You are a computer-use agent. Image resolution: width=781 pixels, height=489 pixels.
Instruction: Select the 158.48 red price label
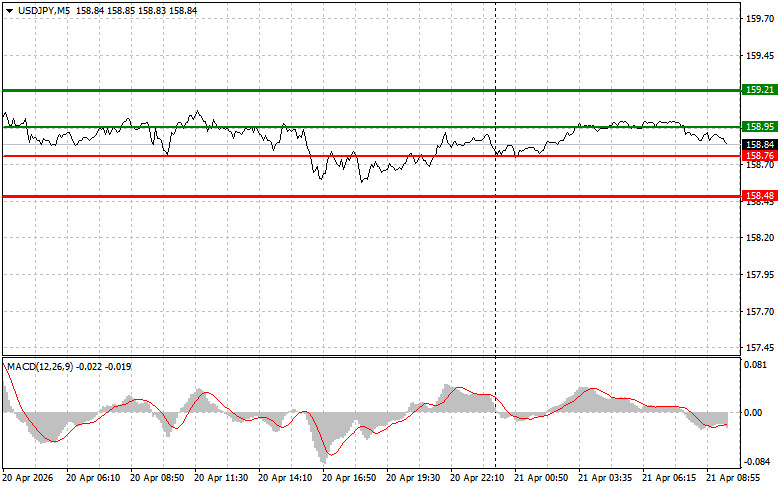(x=760, y=196)
